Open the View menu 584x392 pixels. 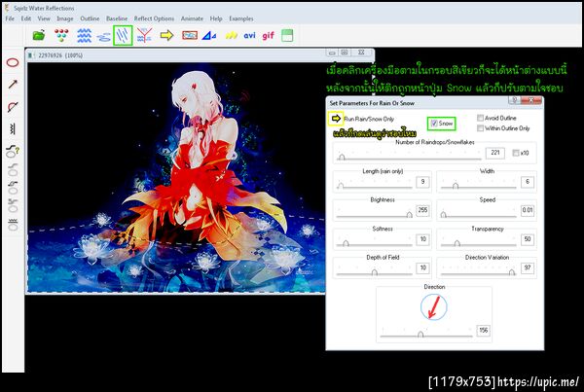pos(44,18)
